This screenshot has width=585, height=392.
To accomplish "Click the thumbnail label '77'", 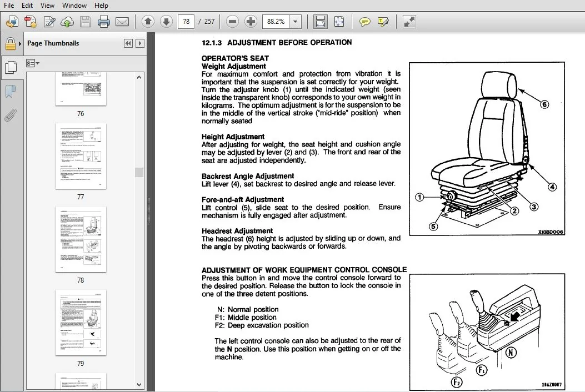I will (x=81, y=197).
